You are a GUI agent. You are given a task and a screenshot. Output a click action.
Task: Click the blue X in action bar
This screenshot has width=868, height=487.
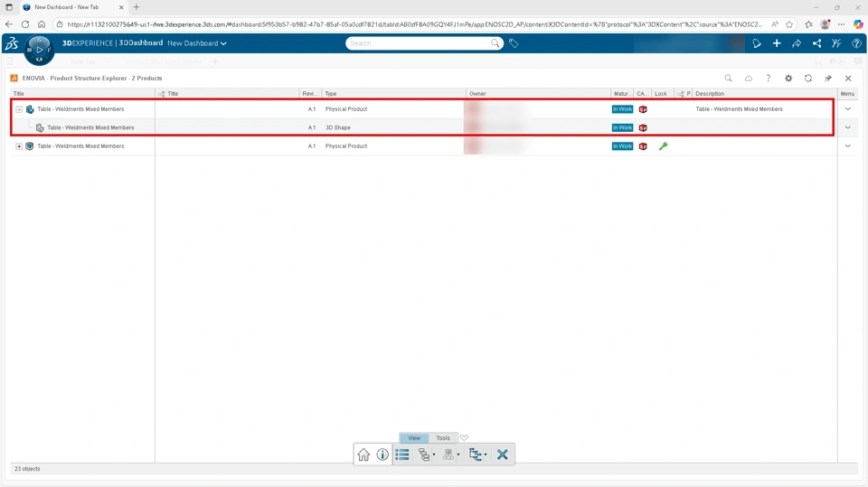click(502, 454)
